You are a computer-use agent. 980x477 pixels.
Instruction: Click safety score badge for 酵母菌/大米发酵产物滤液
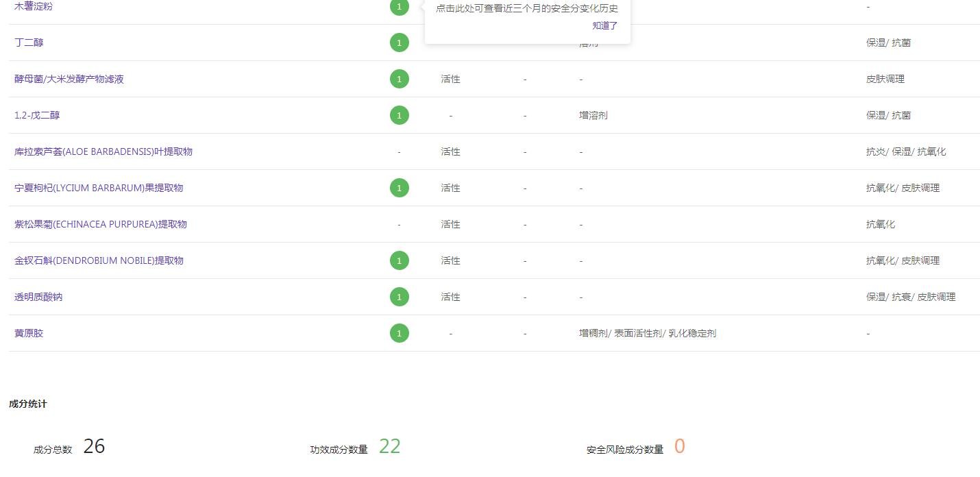[x=399, y=79]
